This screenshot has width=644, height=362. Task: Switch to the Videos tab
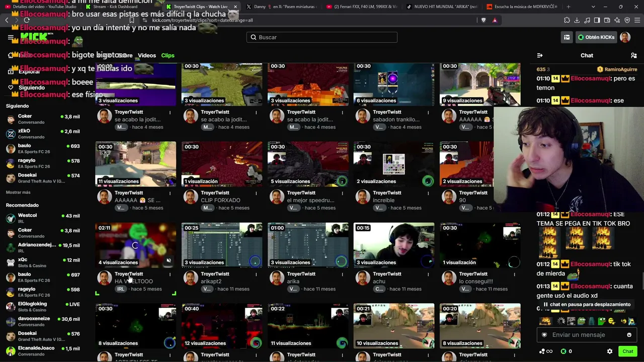(147, 55)
